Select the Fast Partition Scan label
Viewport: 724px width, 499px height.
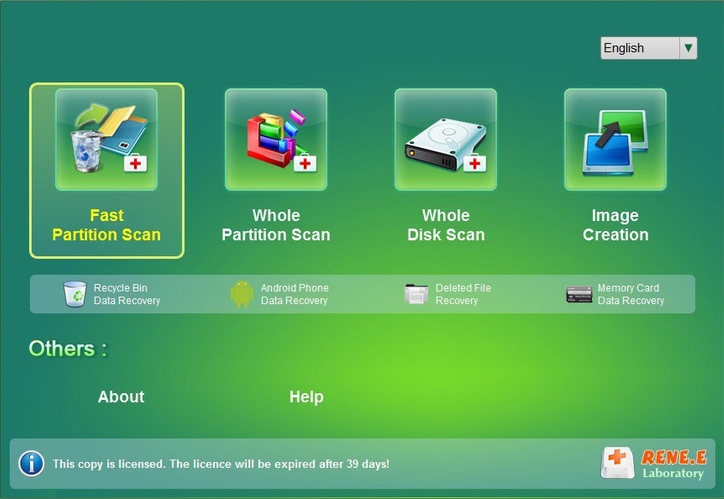[107, 225]
